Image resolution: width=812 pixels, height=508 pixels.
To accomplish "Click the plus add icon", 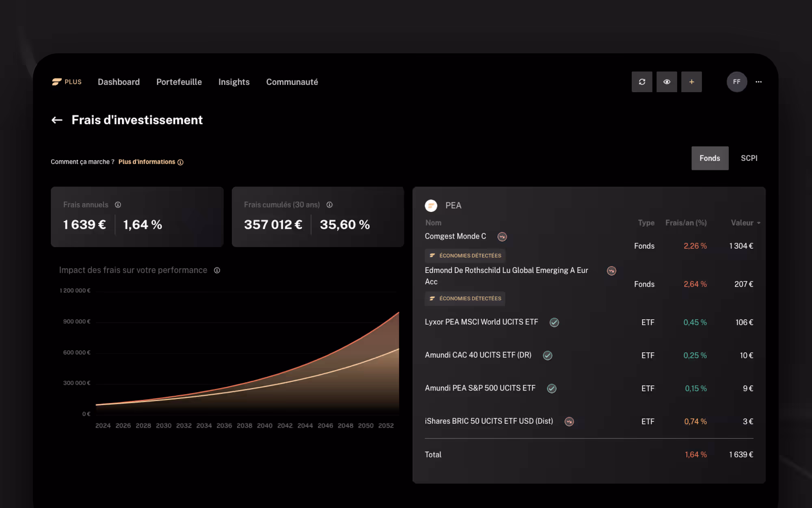I will (691, 82).
